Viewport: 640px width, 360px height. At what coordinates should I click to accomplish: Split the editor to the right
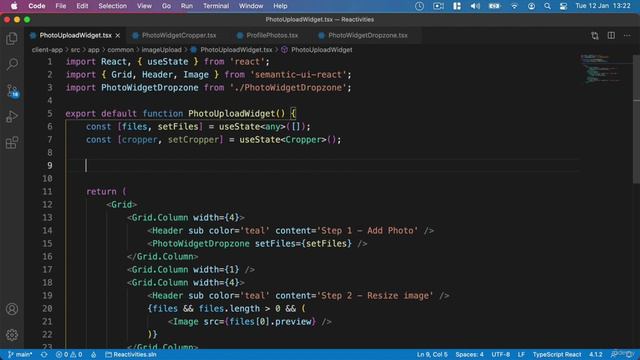tap(611, 36)
